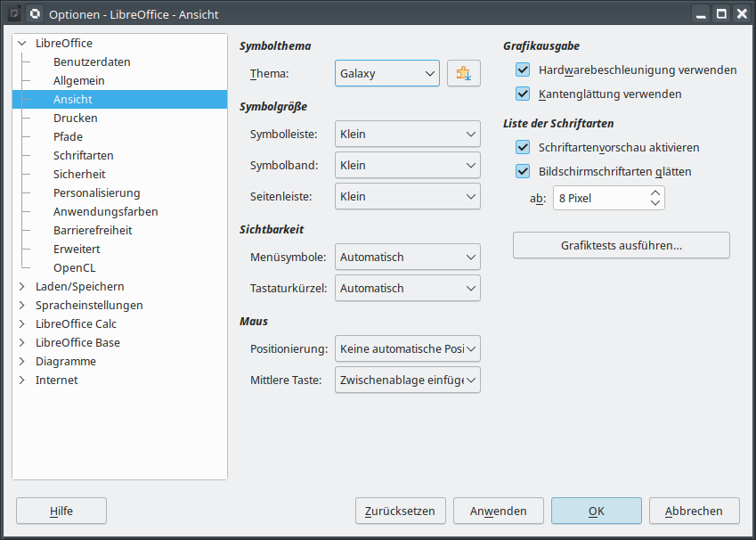The width and height of the screenshot is (756, 540).
Task: Click the Internet tree label
Action: (x=56, y=380)
